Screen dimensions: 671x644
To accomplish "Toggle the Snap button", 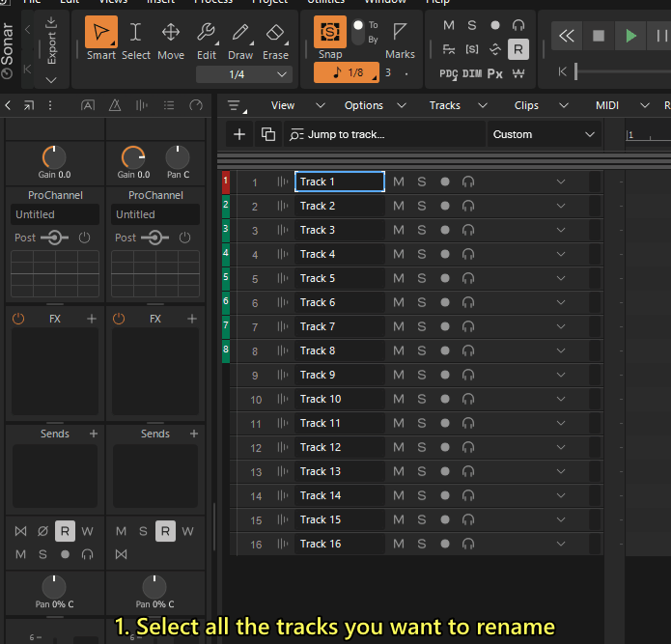I will [330, 32].
